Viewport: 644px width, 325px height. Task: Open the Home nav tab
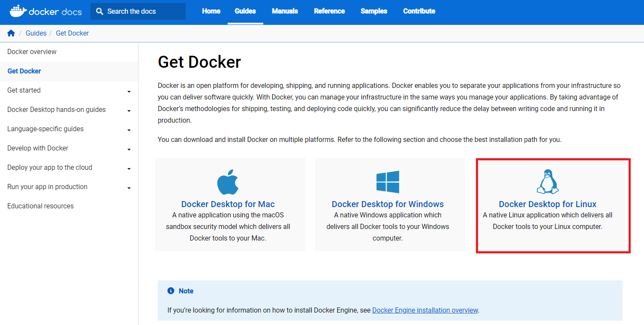(x=211, y=11)
